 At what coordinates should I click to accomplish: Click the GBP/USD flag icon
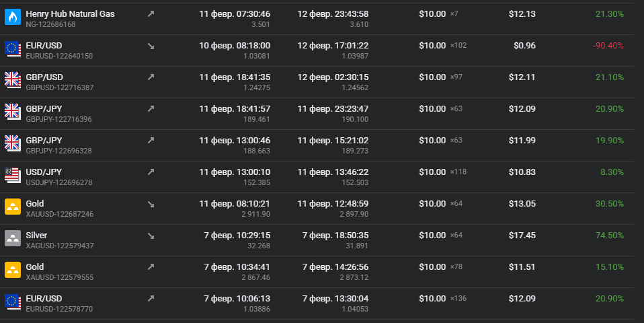(13, 81)
